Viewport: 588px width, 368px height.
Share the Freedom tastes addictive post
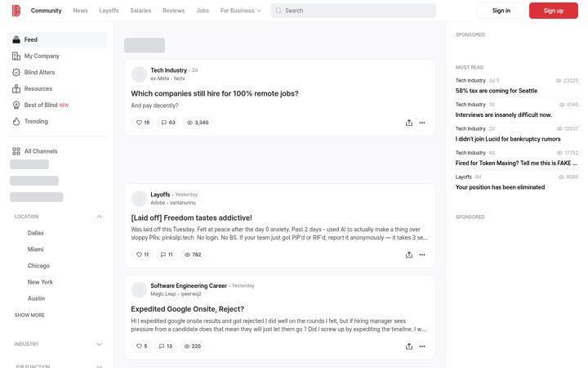[x=409, y=254]
